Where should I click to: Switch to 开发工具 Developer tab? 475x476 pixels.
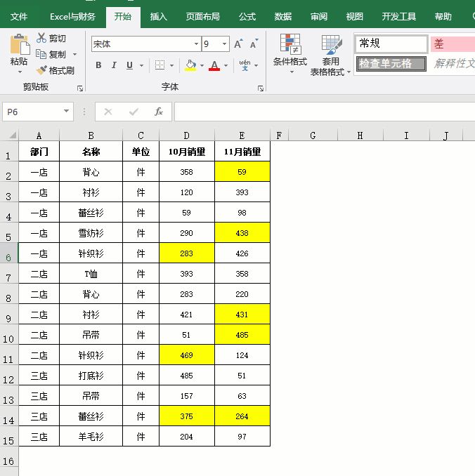[x=398, y=16]
